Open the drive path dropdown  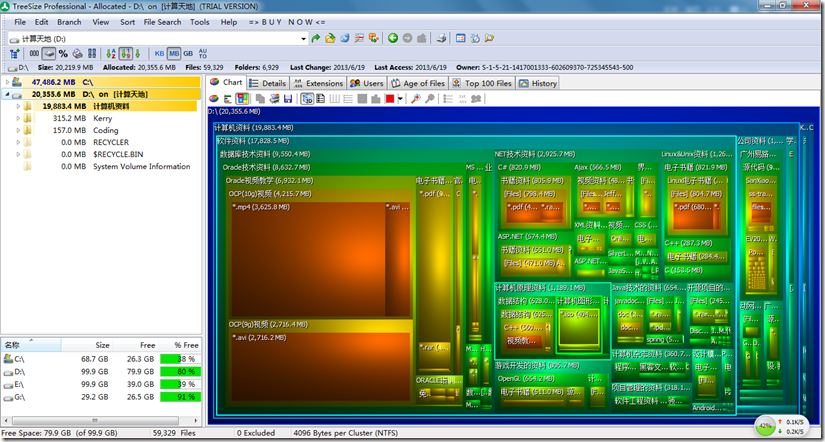click(304, 38)
